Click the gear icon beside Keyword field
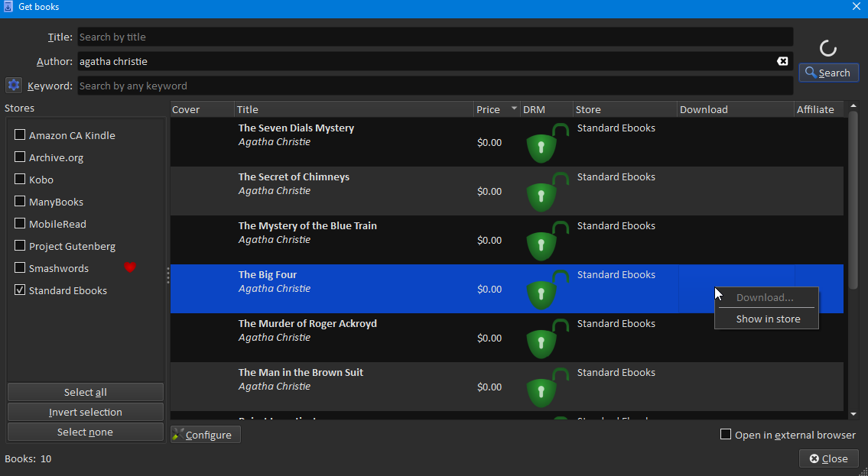Viewport: 868px width, 476px height. pos(13,86)
